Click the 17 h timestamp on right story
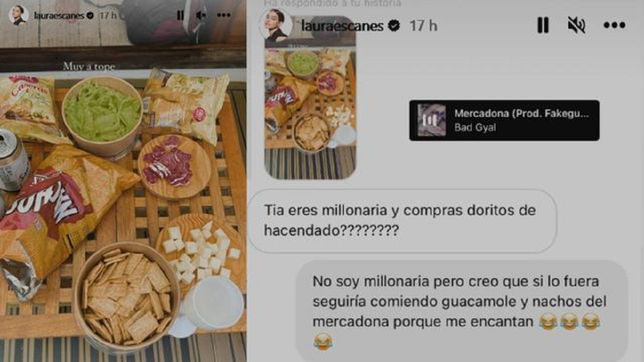Image resolution: width=644 pixels, height=362 pixels. [x=423, y=26]
